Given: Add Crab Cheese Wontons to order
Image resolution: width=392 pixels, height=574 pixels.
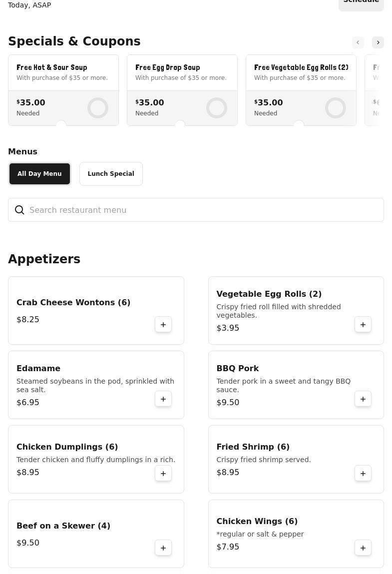Looking at the screenshot, I should point(163,325).
